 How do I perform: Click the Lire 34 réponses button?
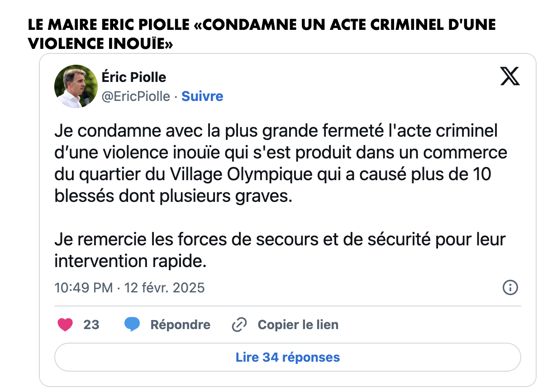click(x=288, y=357)
